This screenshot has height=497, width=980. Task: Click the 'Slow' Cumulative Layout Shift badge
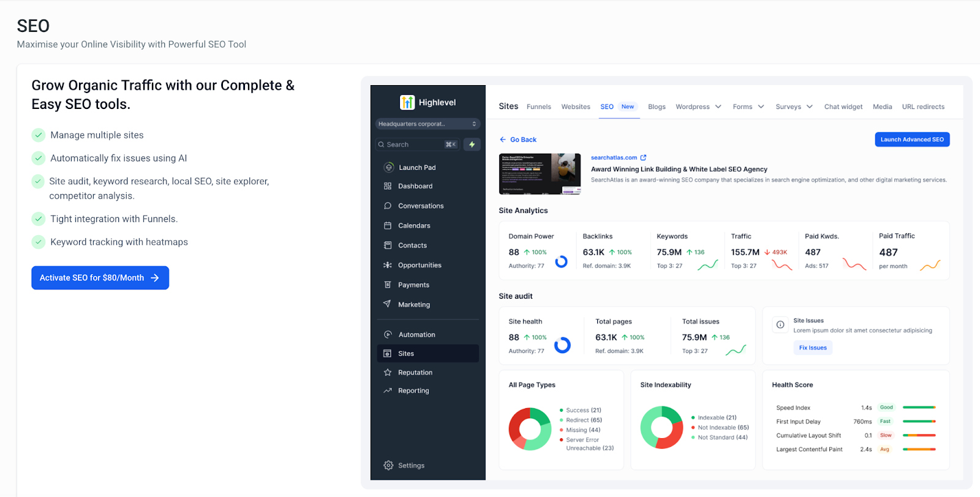click(886, 435)
